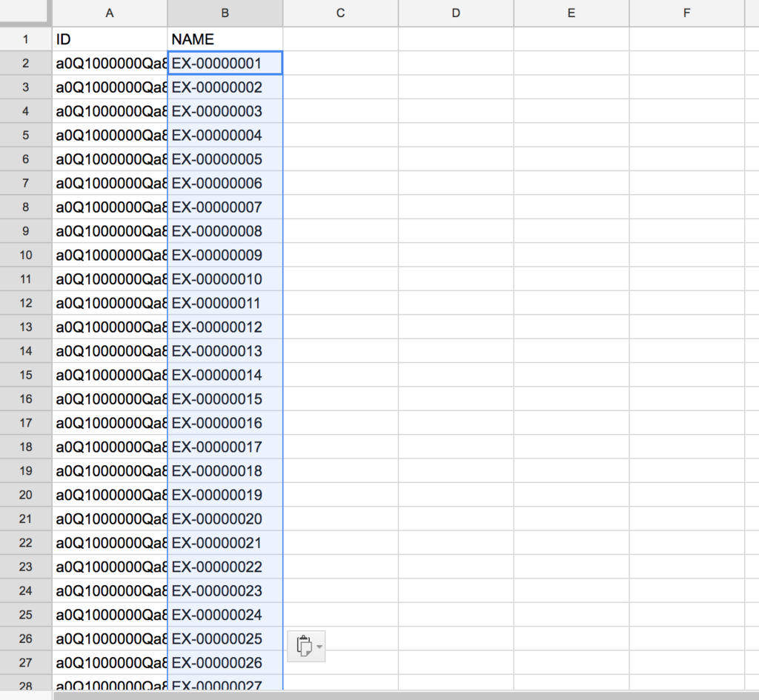Select row 20 header

click(26, 495)
